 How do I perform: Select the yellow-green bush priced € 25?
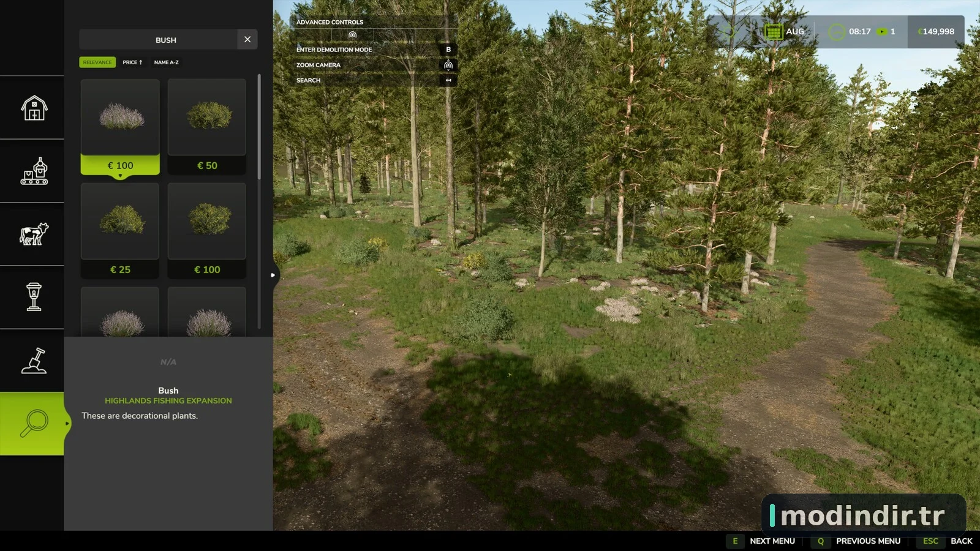point(120,231)
